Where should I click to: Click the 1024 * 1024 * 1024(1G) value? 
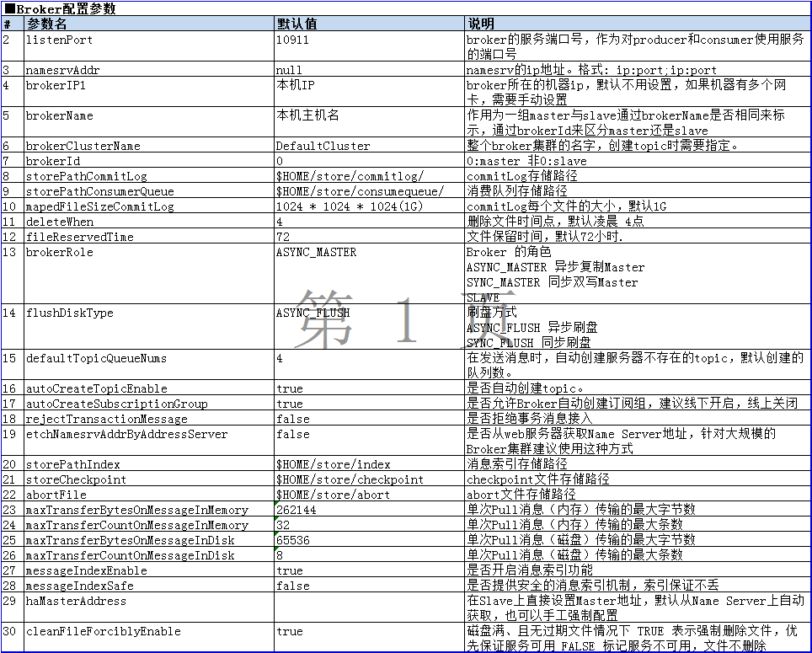[x=369, y=206]
